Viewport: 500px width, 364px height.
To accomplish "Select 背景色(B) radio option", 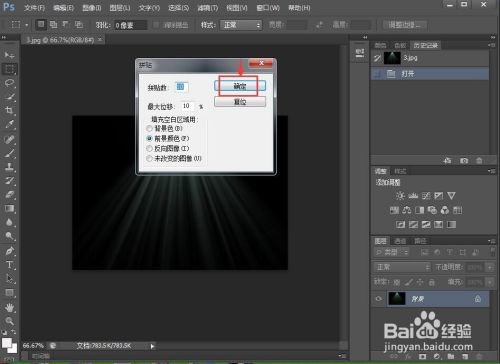I will [149, 128].
